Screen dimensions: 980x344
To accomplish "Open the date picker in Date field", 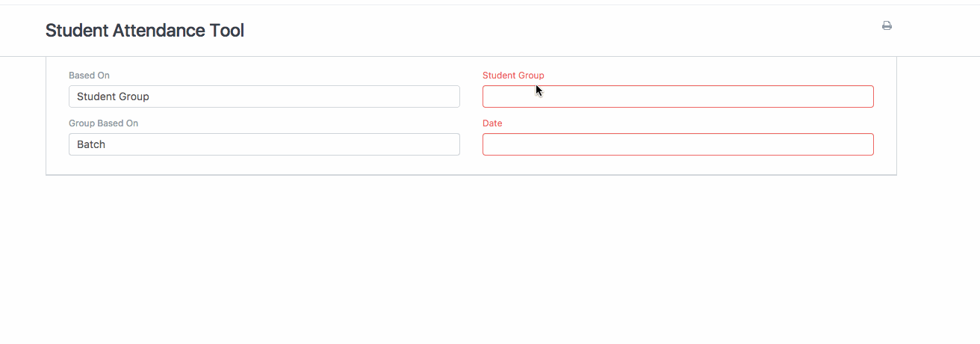I will pos(677,144).
